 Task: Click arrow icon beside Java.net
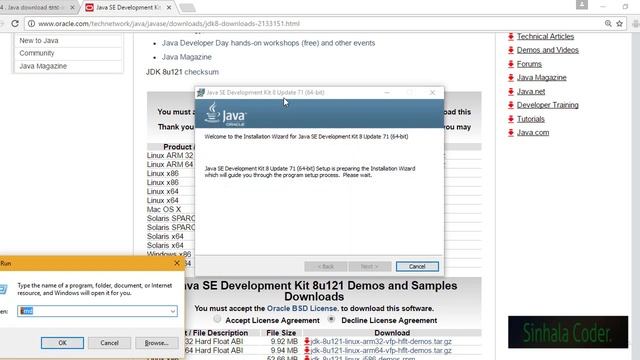(511, 92)
